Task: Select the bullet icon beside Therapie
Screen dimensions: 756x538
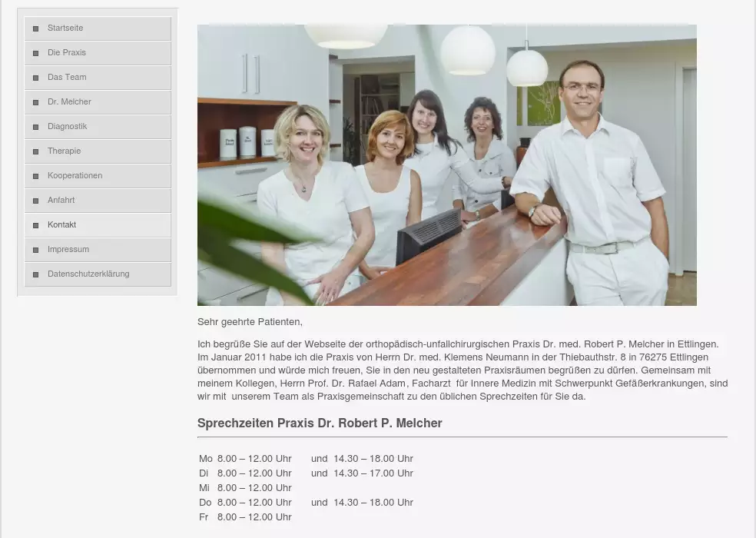Action: (36, 151)
